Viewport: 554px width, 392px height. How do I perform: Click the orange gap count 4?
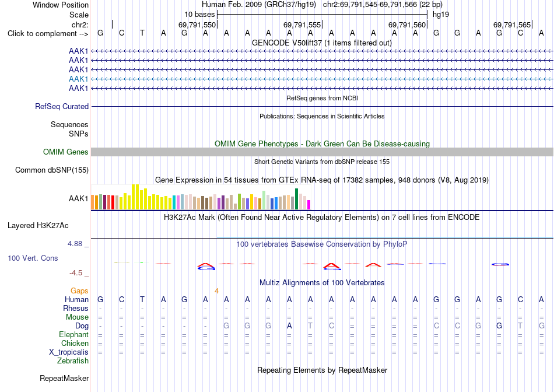[x=216, y=291]
